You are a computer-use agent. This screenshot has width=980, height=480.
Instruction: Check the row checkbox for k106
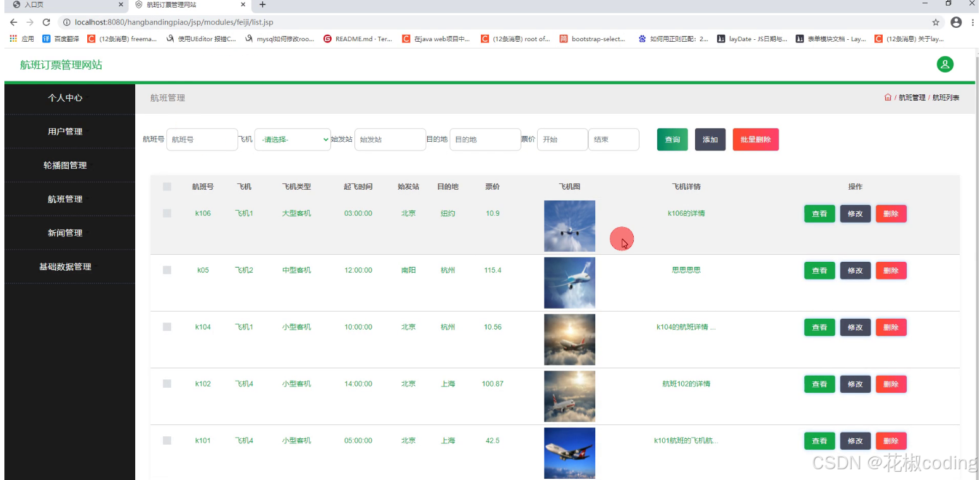point(167,213)
